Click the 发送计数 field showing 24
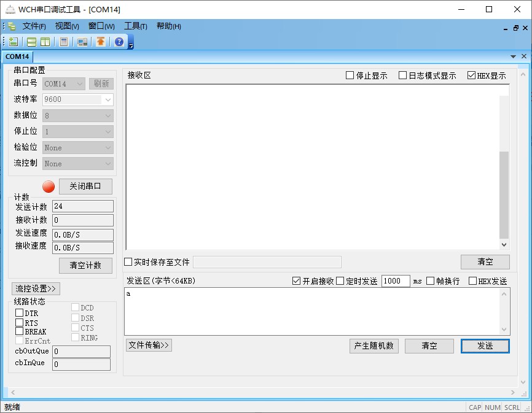 pyautogui.click(x=83, y=206)
